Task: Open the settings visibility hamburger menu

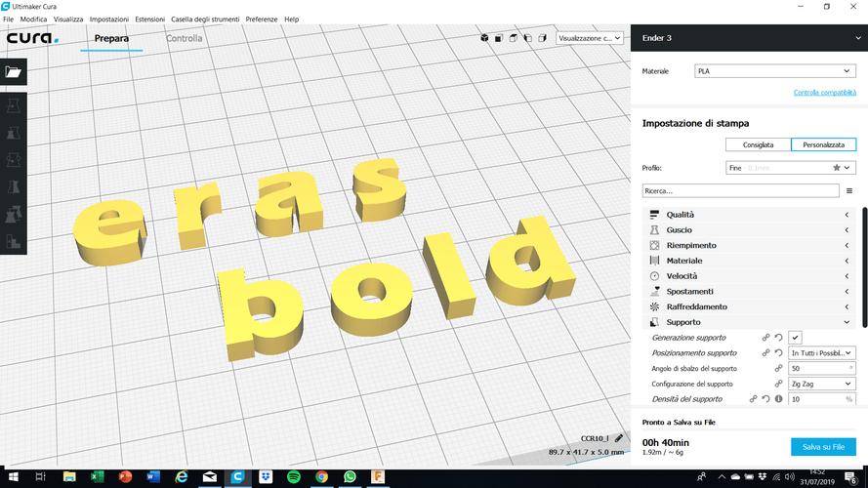Action: click(x=849, y=191)
